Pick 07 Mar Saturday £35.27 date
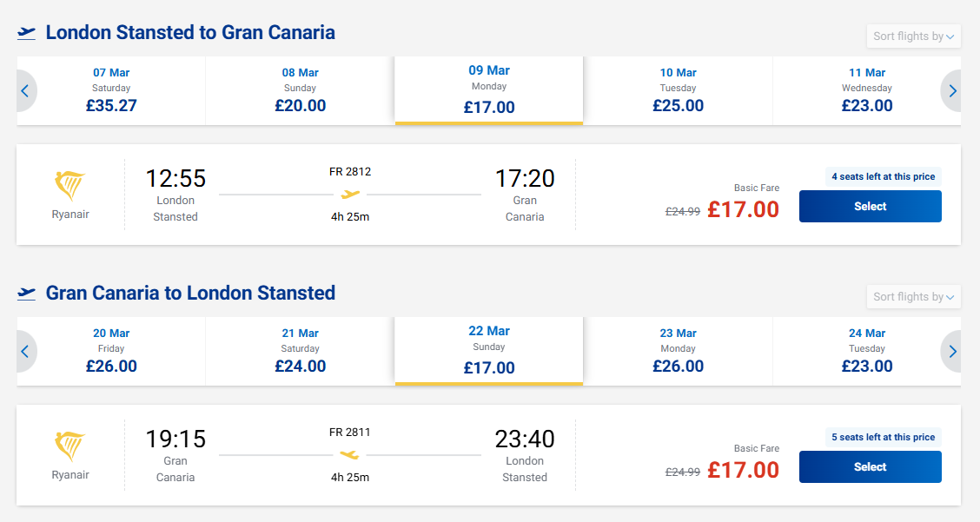The image size is (980, 522). tap(111, 91)
